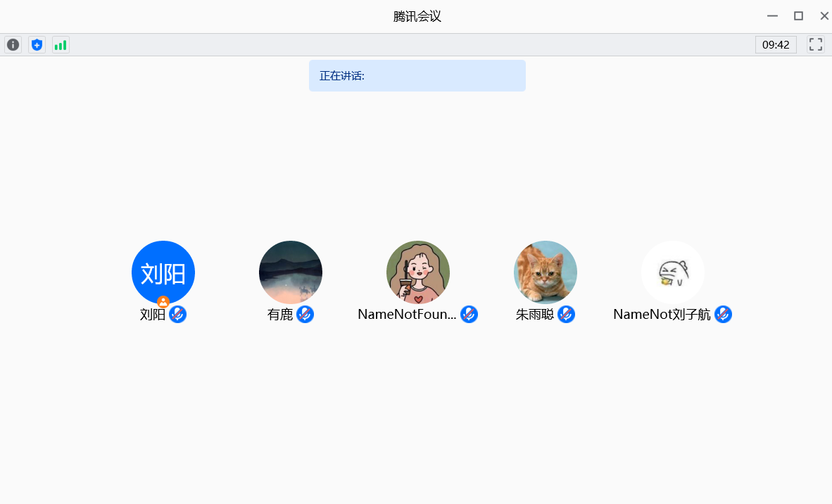
Task: Click the name label 有鹿
Action: point(280,315)
